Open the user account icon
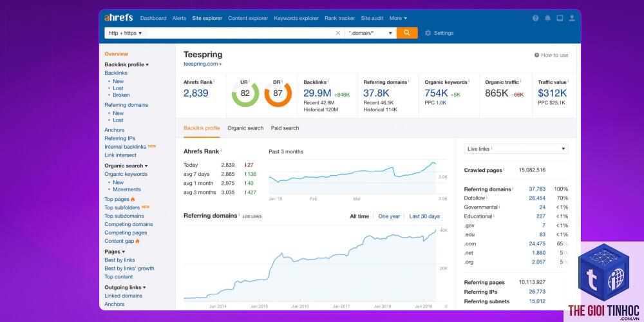This screenshot has height=322, width=644. (x=572, y=18)
